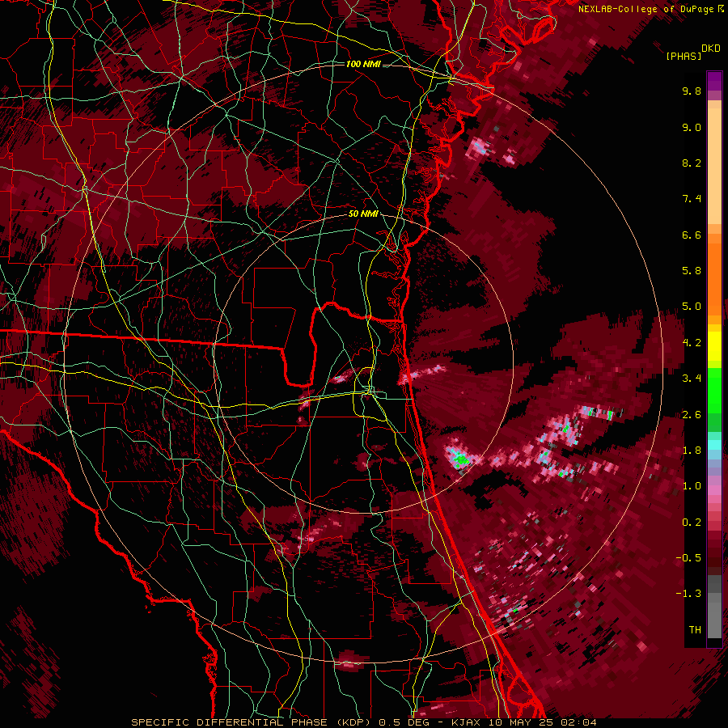Select the 6.6 scale value
The width and height of the screenshot is (728, 728).
pos(692,235)
